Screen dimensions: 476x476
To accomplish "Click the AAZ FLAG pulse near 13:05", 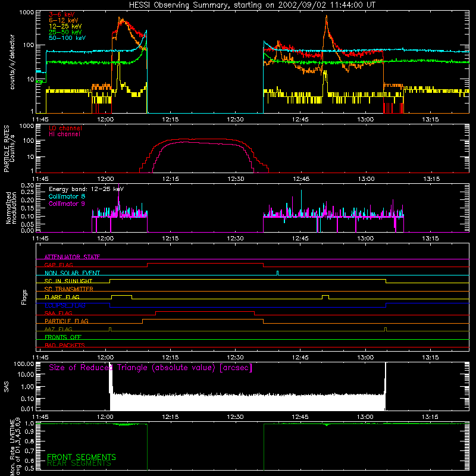I will pyautogui.click(x=386, y=329).
